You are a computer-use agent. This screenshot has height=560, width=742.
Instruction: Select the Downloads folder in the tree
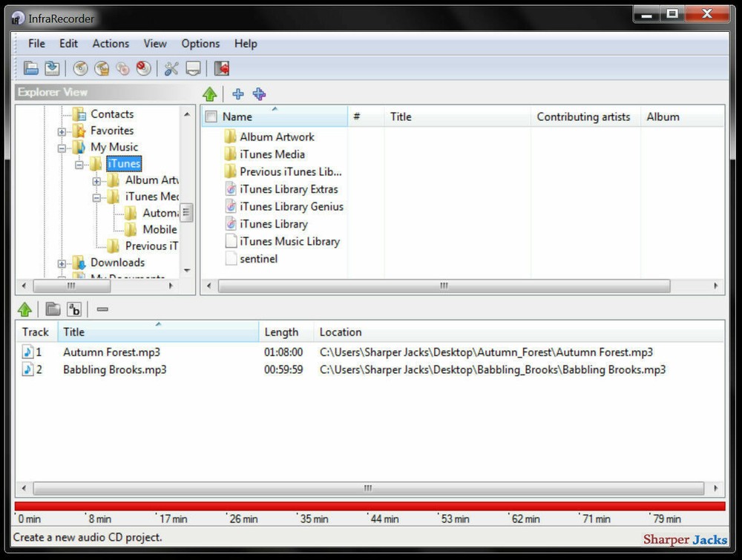tap(117, 263)
